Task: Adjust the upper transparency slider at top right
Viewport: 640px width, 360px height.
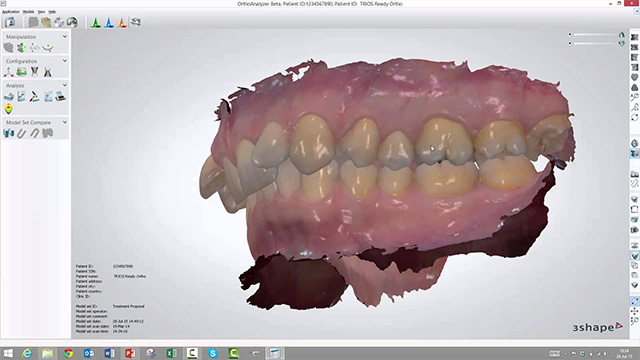Action: 594,35
